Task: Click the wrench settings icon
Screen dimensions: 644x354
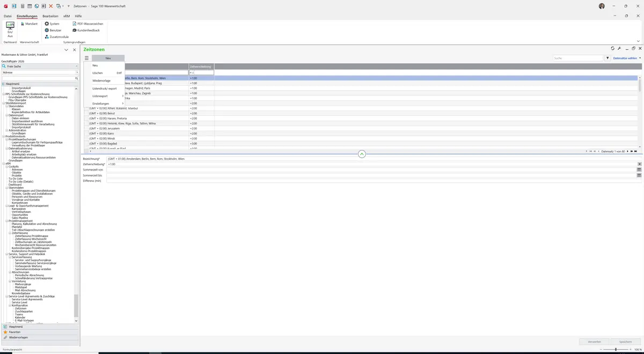Action: tap(619, 49)
